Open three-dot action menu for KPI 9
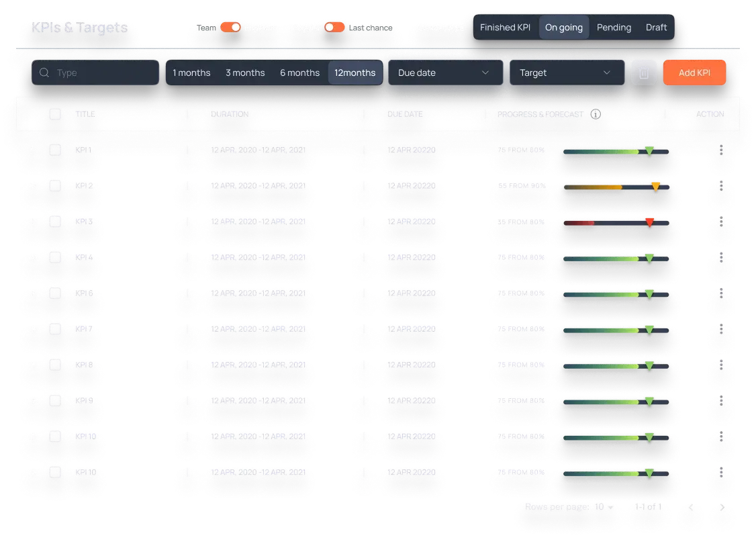This screenshot has height=550, width=756. pyautogui.click(x=721, y=400)
